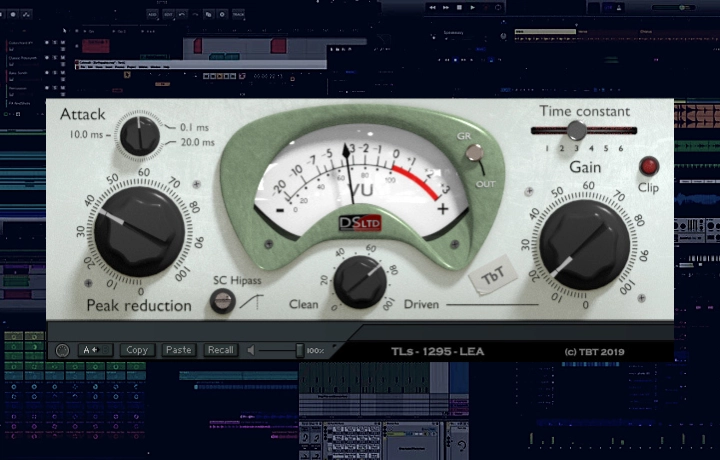Click the Copy button
The height and width of the screenshot is (460, 720).
coord(137,350)
